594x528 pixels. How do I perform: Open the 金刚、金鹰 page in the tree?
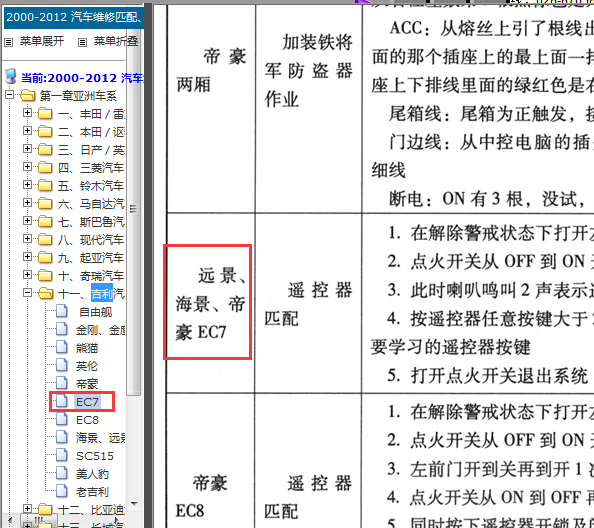[100, 330]
